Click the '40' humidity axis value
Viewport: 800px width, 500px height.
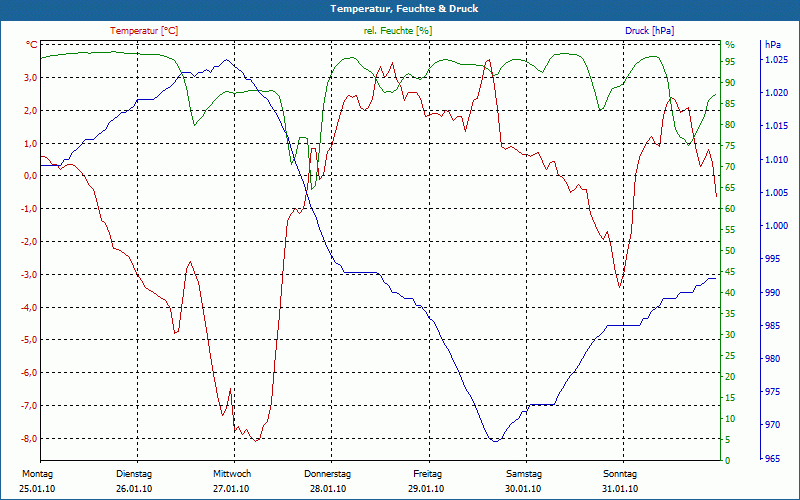[730, 292]
